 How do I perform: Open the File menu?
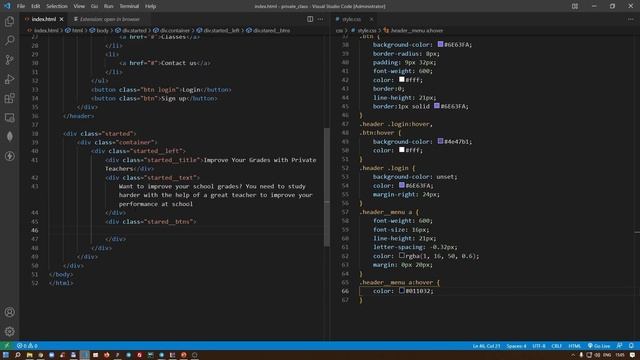pos(21,6)
